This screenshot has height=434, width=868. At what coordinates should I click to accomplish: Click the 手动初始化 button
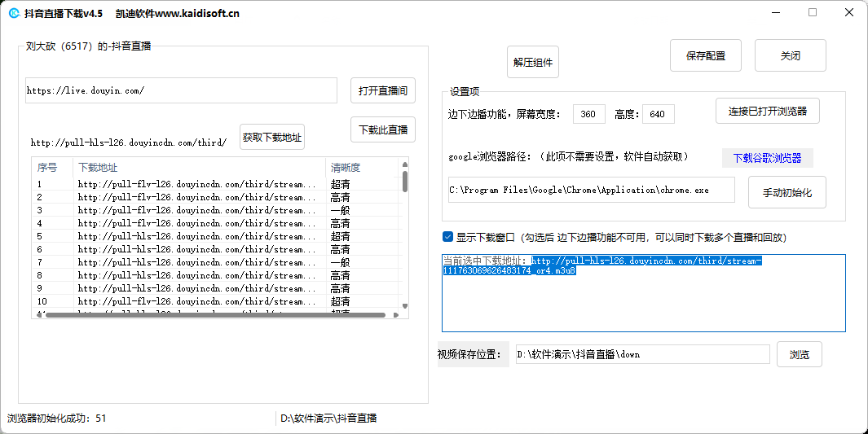[786, 192]
